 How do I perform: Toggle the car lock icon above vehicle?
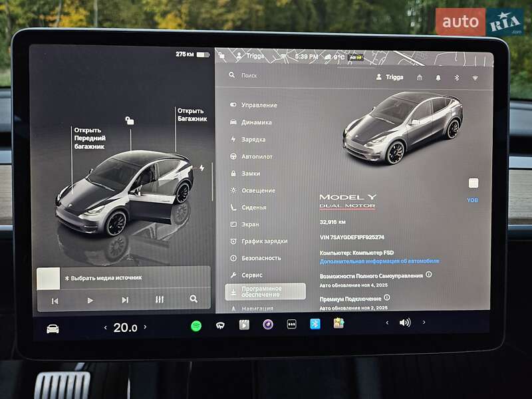[x=130, y=120]
